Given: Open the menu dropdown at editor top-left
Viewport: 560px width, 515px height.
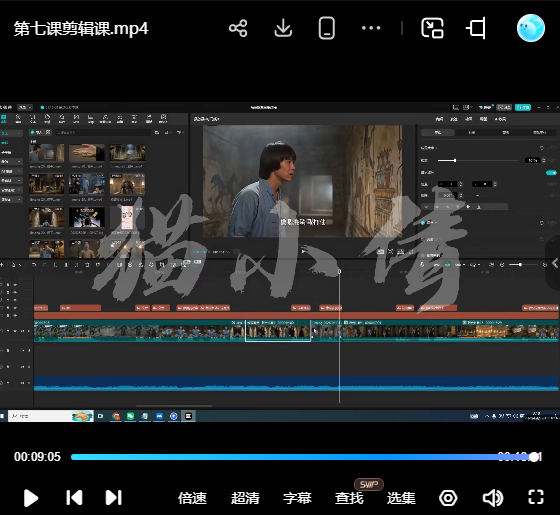Looking at the screenshot, I should [25, 107].
